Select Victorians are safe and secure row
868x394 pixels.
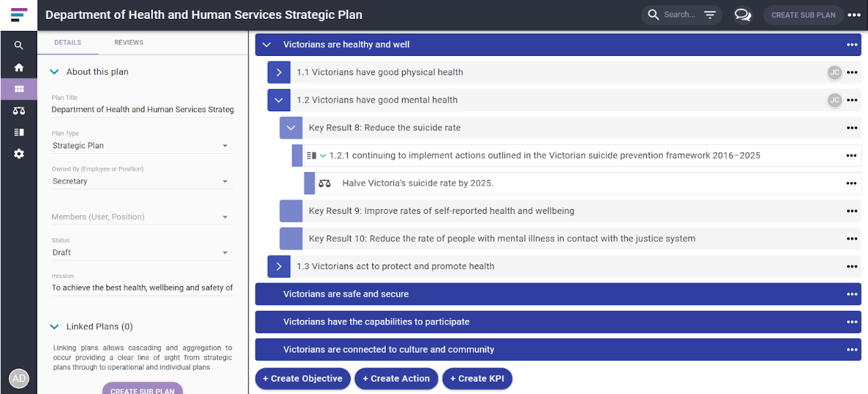[x=558, y=294]
